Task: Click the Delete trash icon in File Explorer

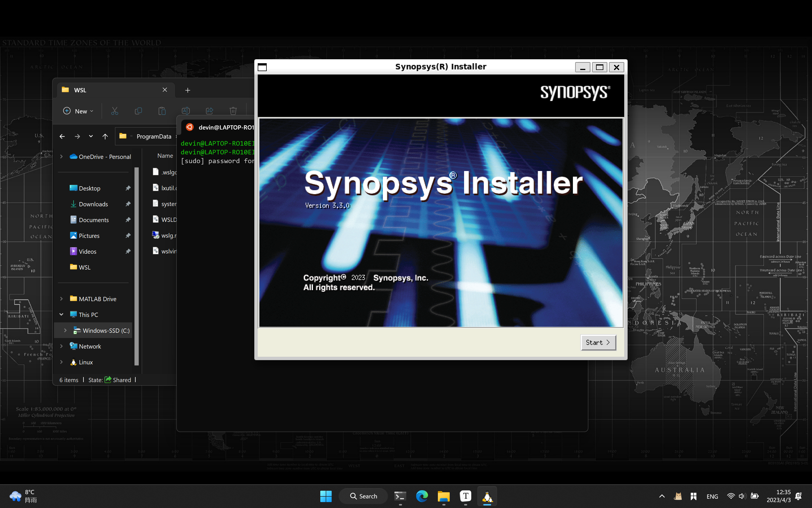Action: point(233,111)
